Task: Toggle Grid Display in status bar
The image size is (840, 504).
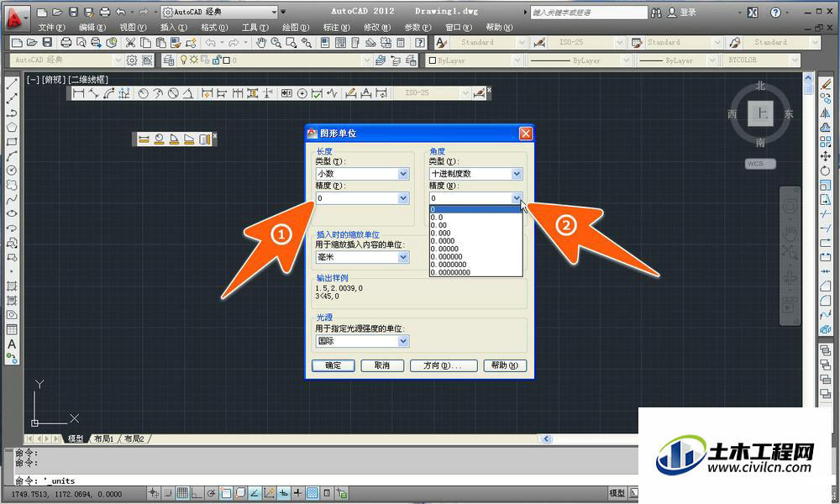Action: 182,493
